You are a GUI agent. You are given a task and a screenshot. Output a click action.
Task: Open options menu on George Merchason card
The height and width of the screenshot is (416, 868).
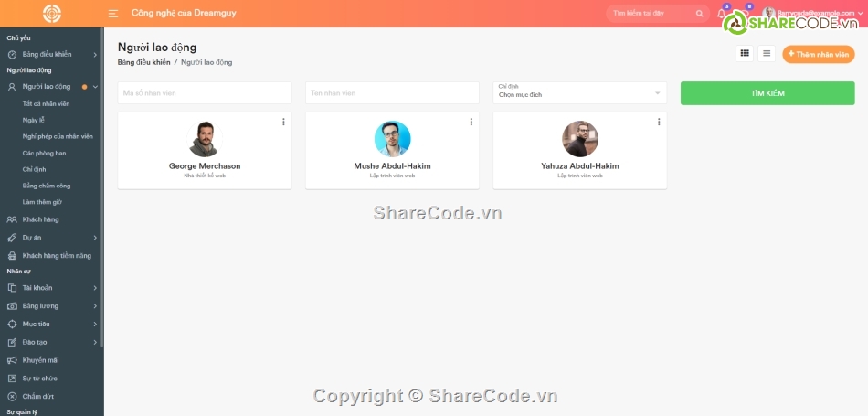click(283, 122)
